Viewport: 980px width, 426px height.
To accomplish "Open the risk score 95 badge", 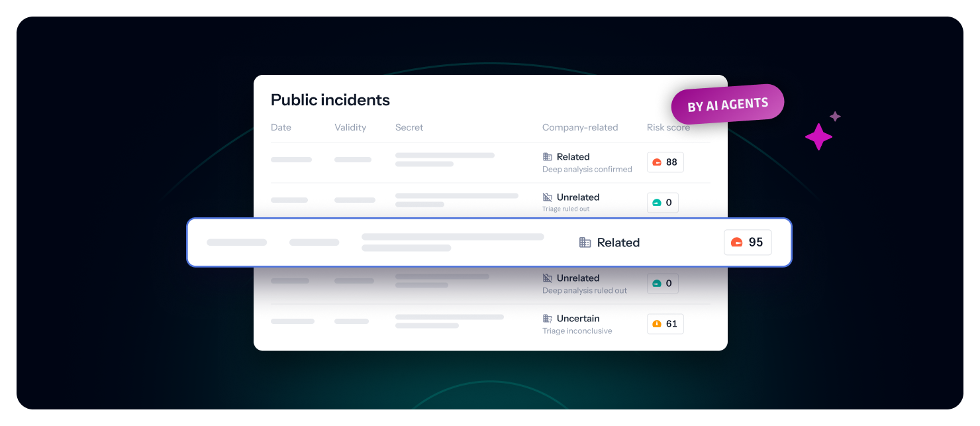I will pos(748,242).
